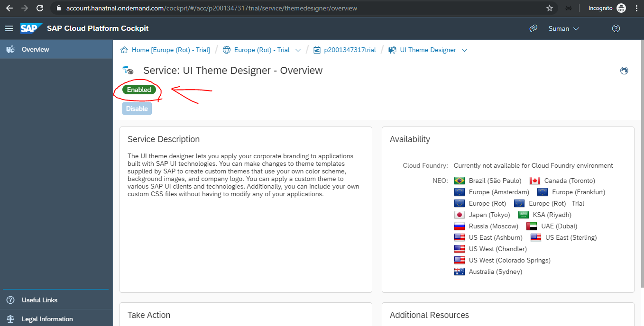Screen dimensions: 644x326
Task: Expand the UI Theme Designer dropdown arrow
Action: [464, 50]
